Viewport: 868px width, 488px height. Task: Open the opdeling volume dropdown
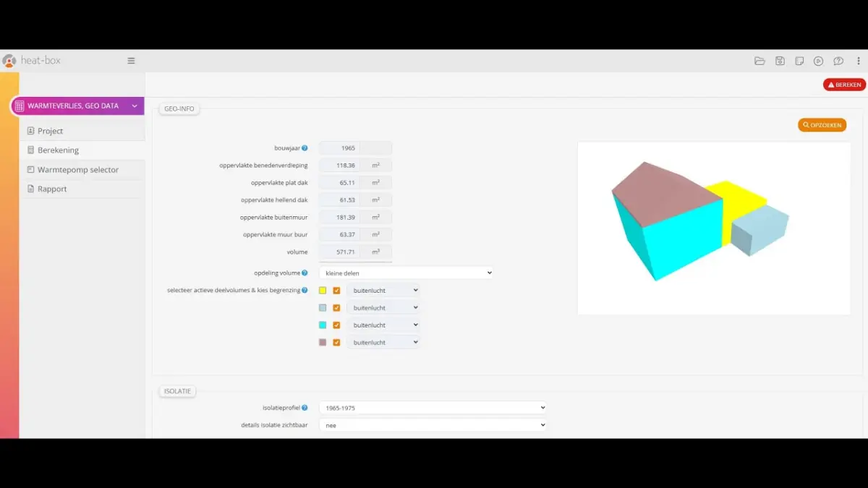(406, 273)
